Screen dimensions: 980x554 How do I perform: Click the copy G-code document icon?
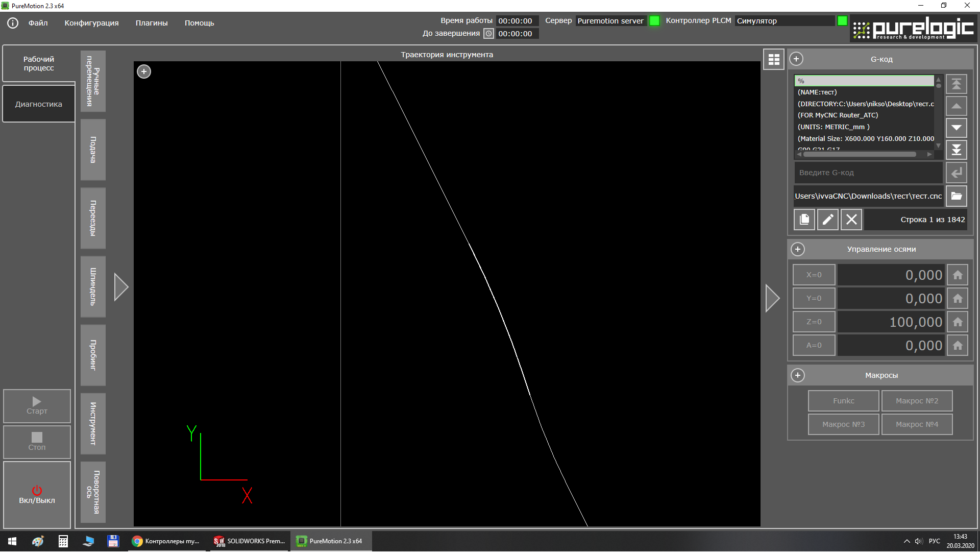[x=804, y=220]
